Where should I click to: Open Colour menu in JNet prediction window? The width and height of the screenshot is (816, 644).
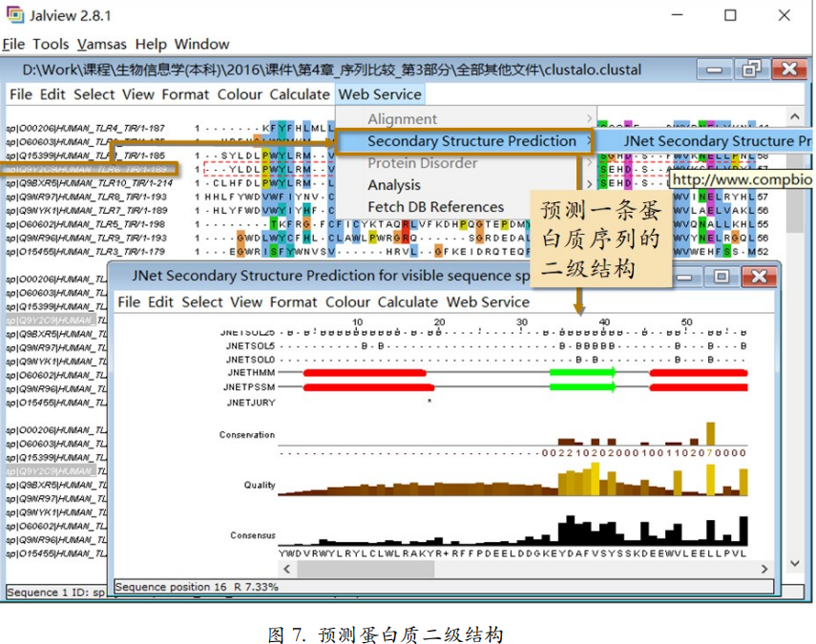(347, 301)
